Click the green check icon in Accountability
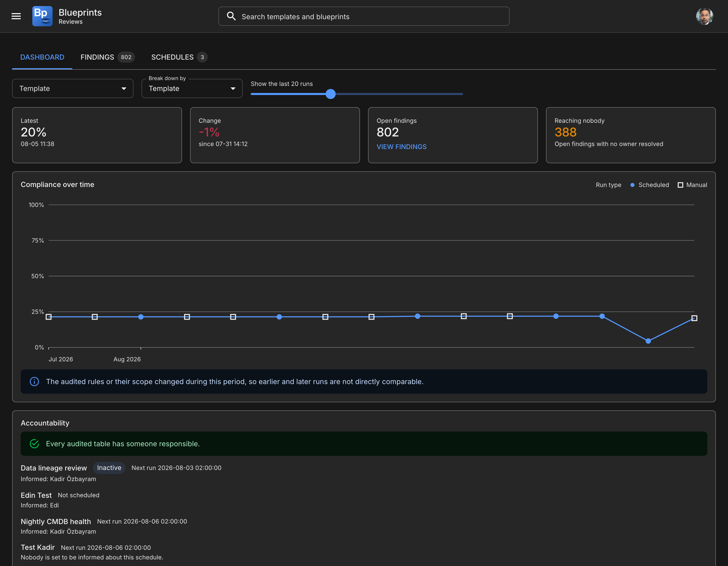728x566 pixels. point(34,444)
